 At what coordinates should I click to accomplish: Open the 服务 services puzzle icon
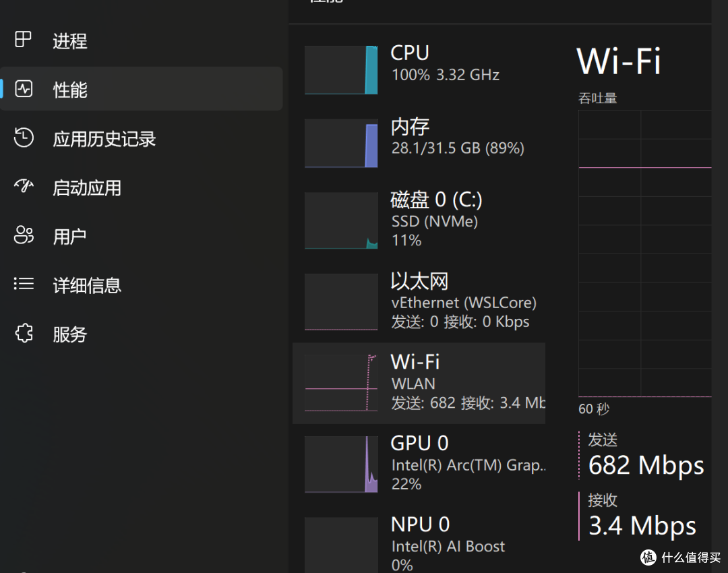click(24, 333)
